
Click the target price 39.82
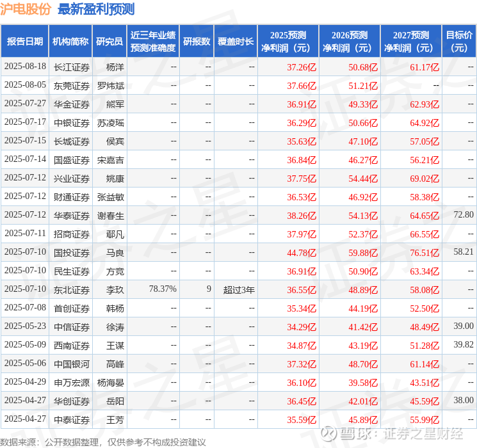click(464, 344)
